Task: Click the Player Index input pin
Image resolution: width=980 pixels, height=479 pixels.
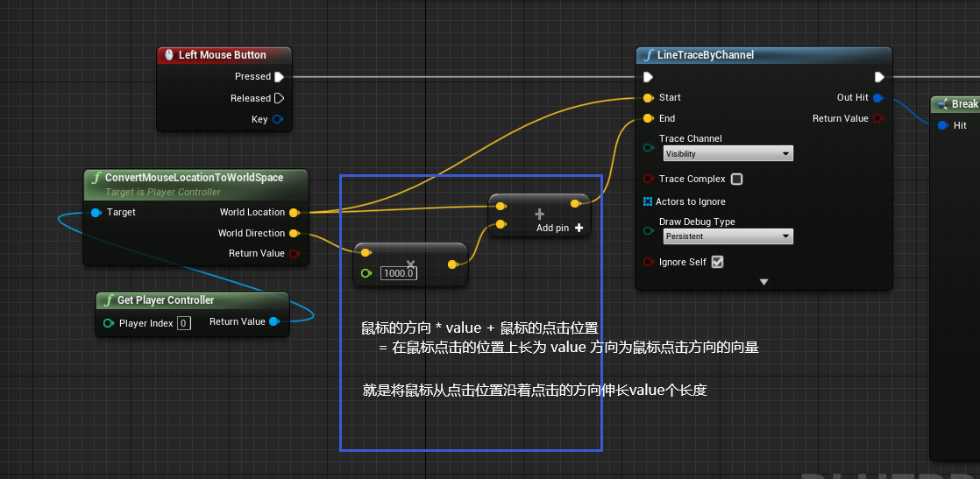Action: pyautogui.click(x=108, y=323)
